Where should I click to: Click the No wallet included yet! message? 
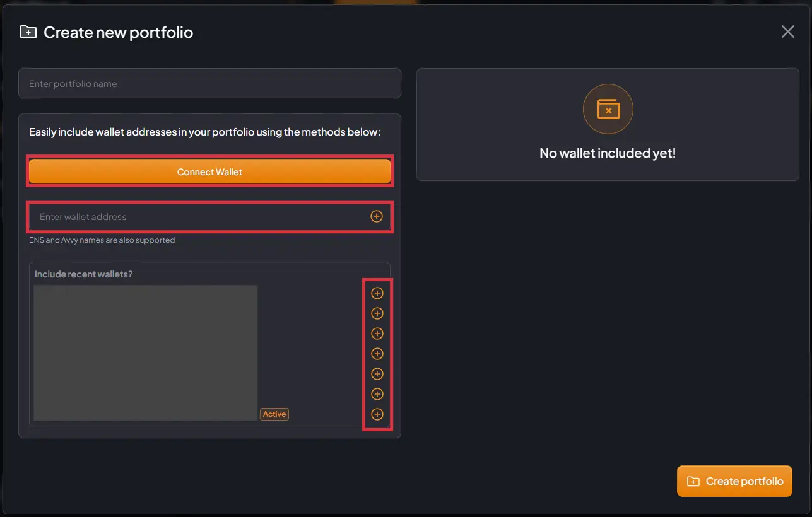pos(607,153)
